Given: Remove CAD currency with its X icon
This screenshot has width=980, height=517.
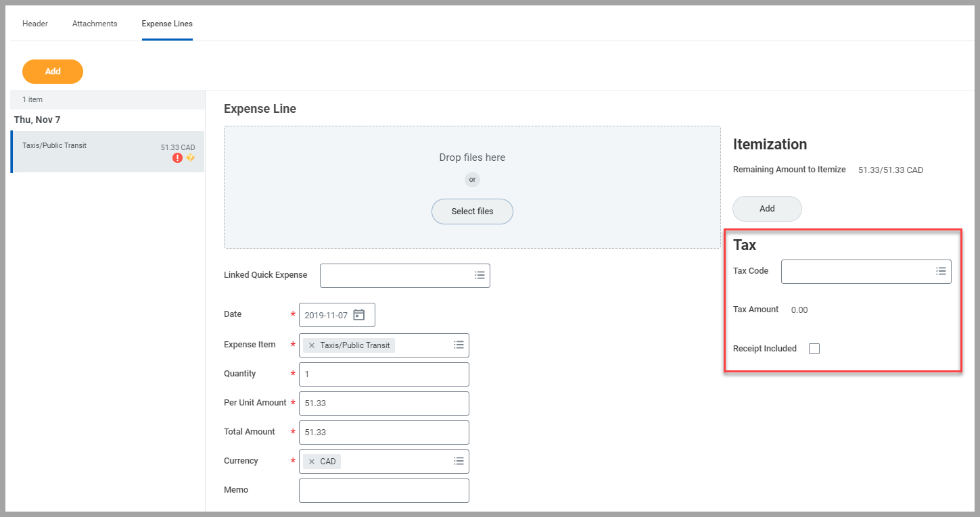Looking at the screenshot, I should pos(312,461).
